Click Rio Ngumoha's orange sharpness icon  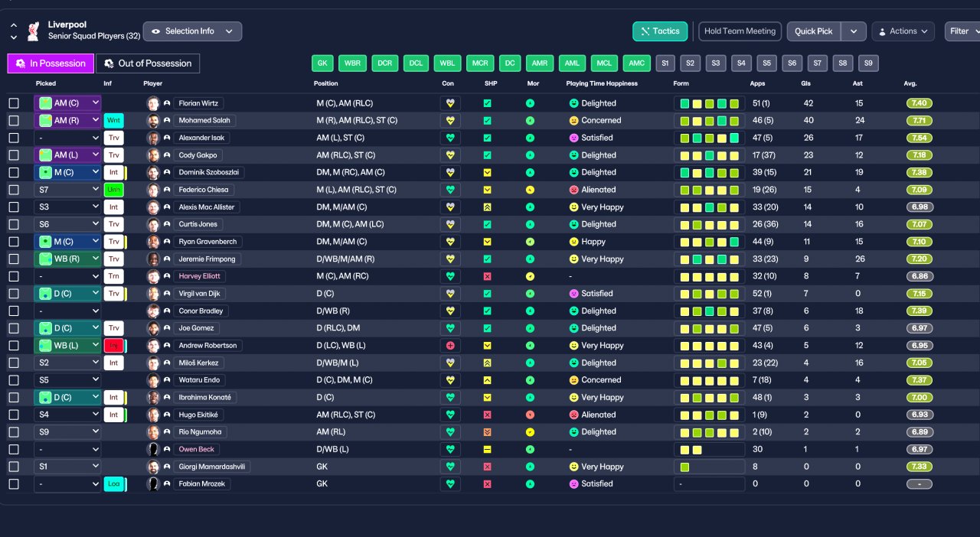click(488, 432)
